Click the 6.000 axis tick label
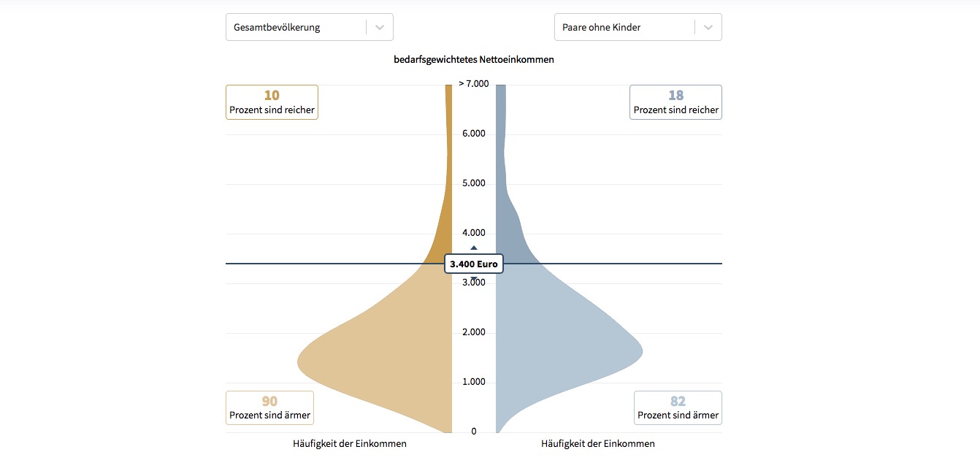Viewport: 980px width, 463px height. (x=473, y=134)
